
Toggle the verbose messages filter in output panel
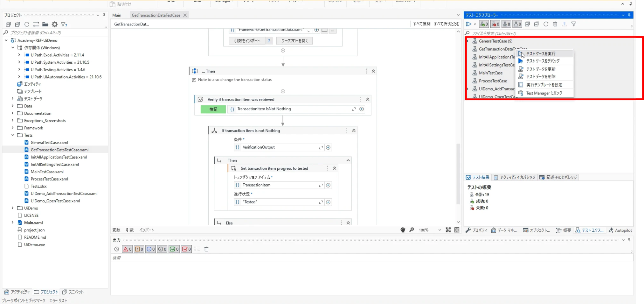coord(162,249)
